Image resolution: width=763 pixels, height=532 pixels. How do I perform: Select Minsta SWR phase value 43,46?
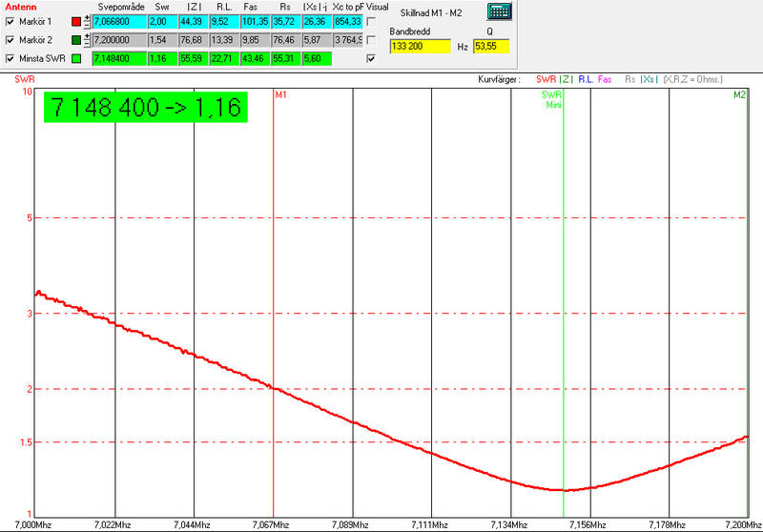tap(255, 58)
